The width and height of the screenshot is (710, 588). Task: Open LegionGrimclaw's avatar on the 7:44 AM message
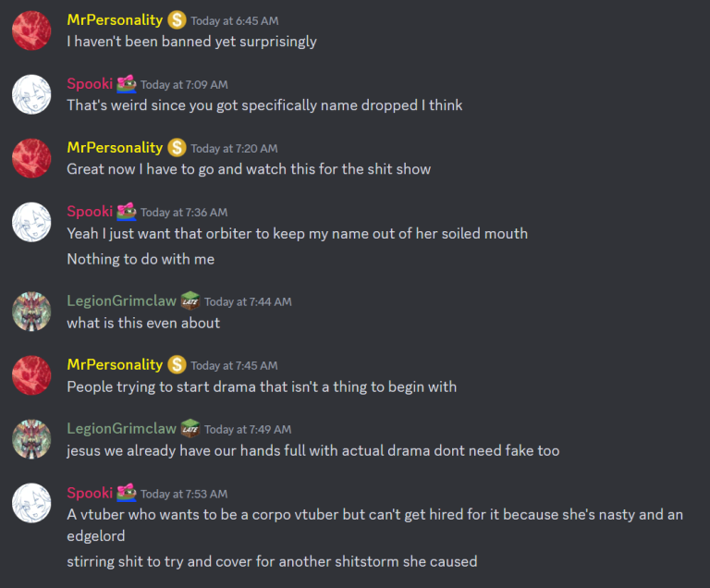coord(31,312)
